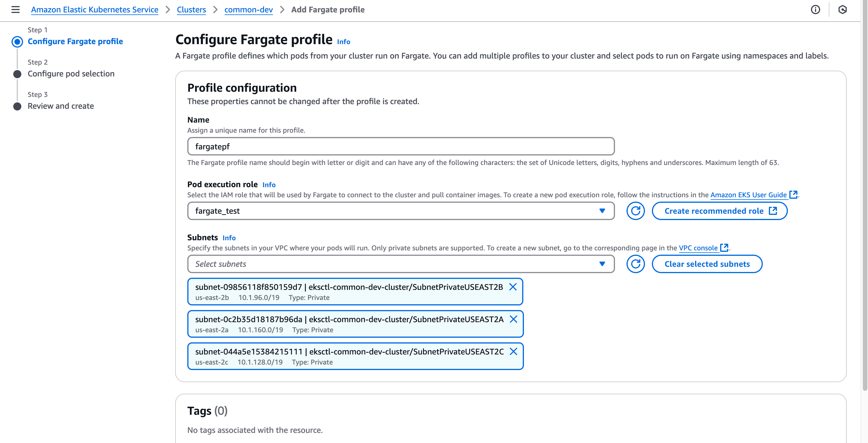Remove subnet SubnetPrivateUSEAST2B

point(513,287)
